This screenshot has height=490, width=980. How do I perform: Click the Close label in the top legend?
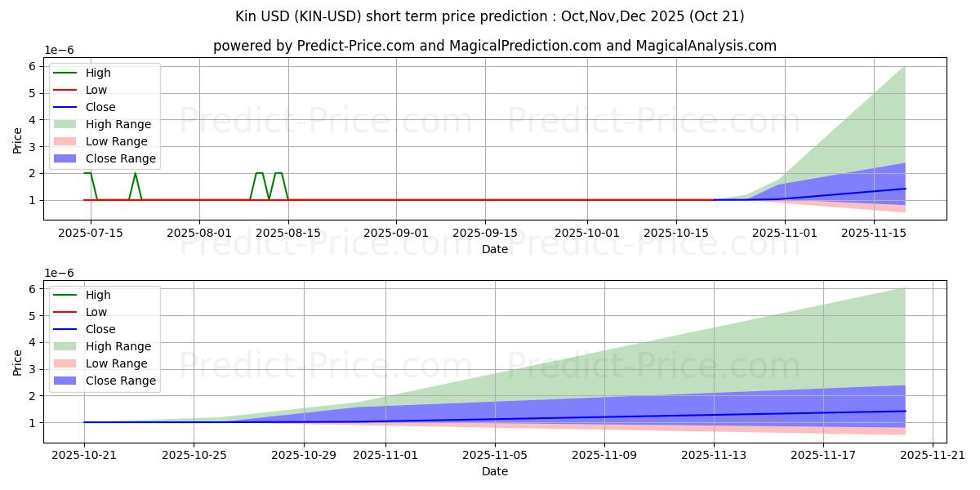[100, 107]
